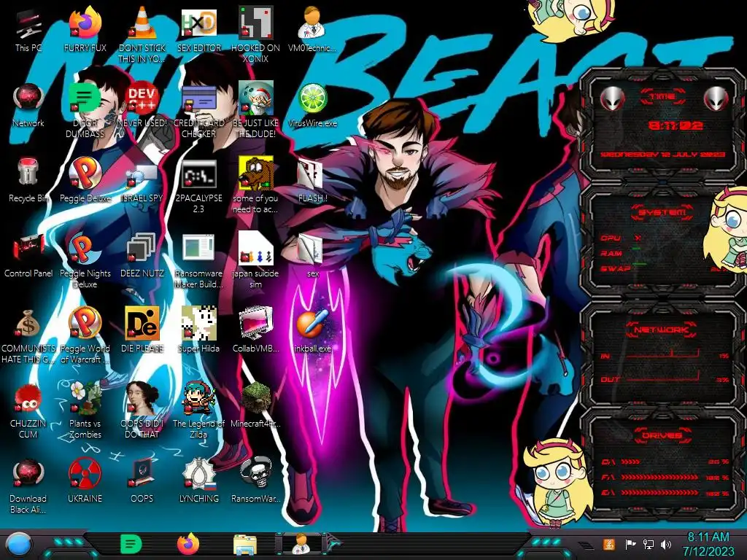Click the SYSTEM widget header
The width and height of the screenshot is (747, 560).
pyautogui.click(x=662, y=212)
